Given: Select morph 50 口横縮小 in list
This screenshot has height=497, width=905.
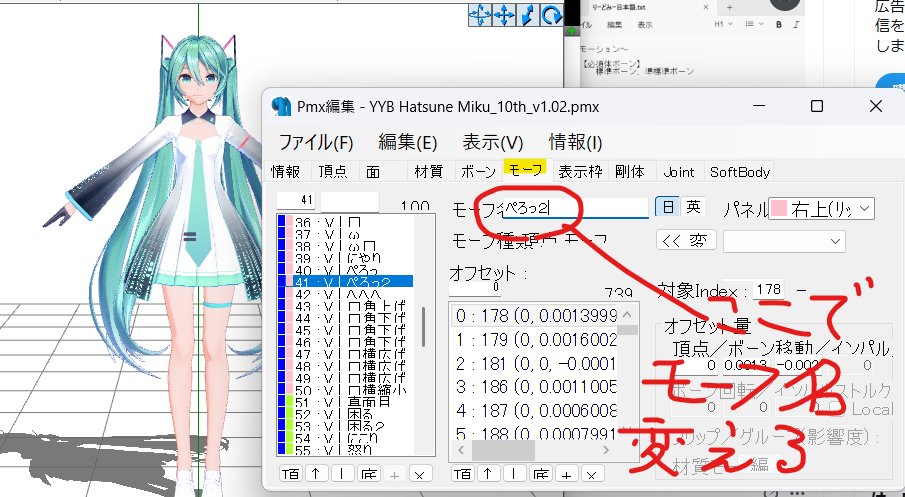Looking at the screenshot, I should coord(345,390).
